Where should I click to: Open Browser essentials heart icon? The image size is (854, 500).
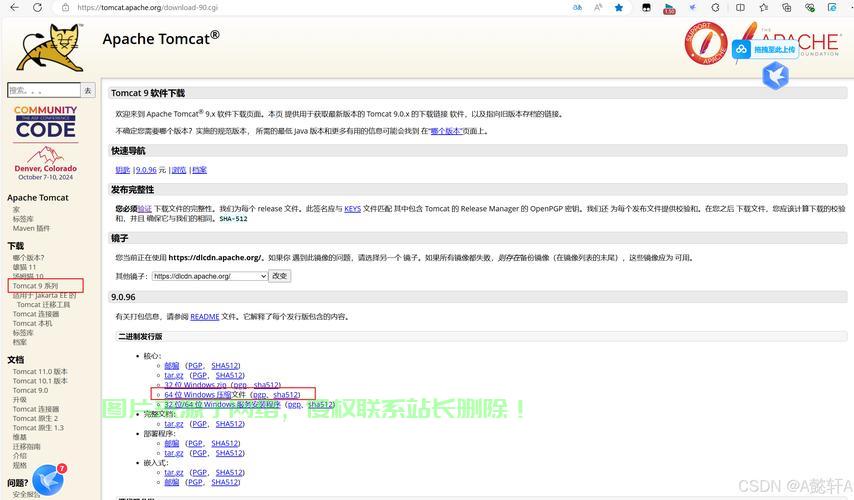(x=810, y=8)
